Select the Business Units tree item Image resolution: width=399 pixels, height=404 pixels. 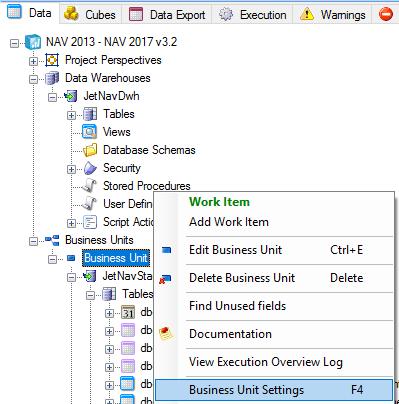tap(99, 240)
